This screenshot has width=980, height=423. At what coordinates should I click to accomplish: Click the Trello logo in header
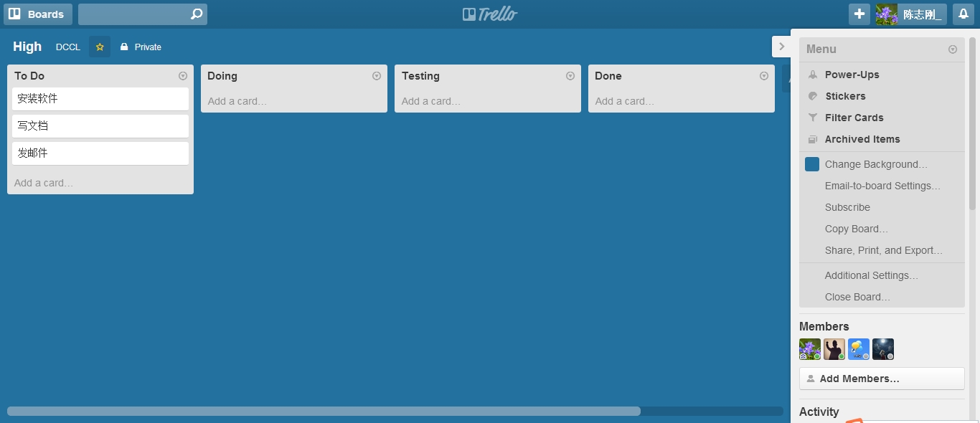(x=490, y=14)
